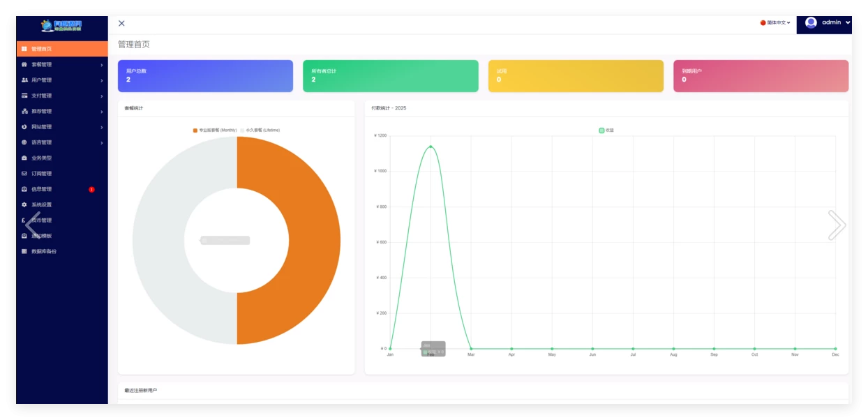Viewport: 868px width, 420px height.
Task: Open the 用户总数 blue statistics card
Action: coord(205,76)
